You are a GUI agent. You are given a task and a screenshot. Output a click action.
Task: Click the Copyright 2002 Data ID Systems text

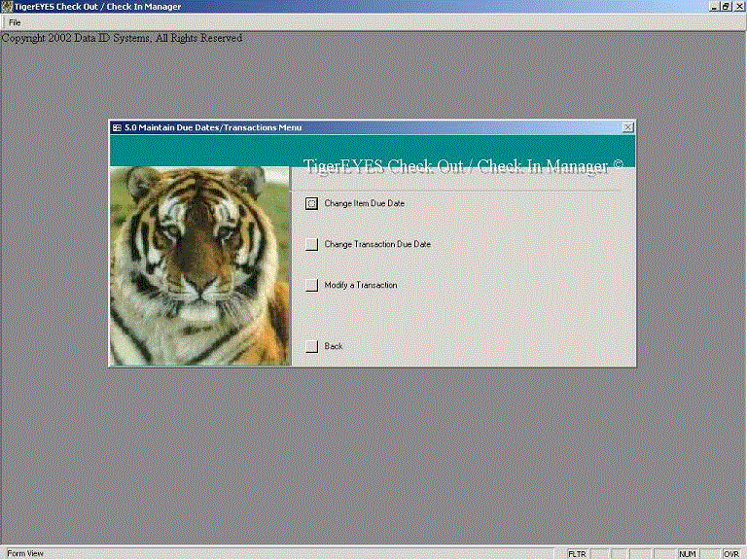pyautogui.click(x=122, y=38)
